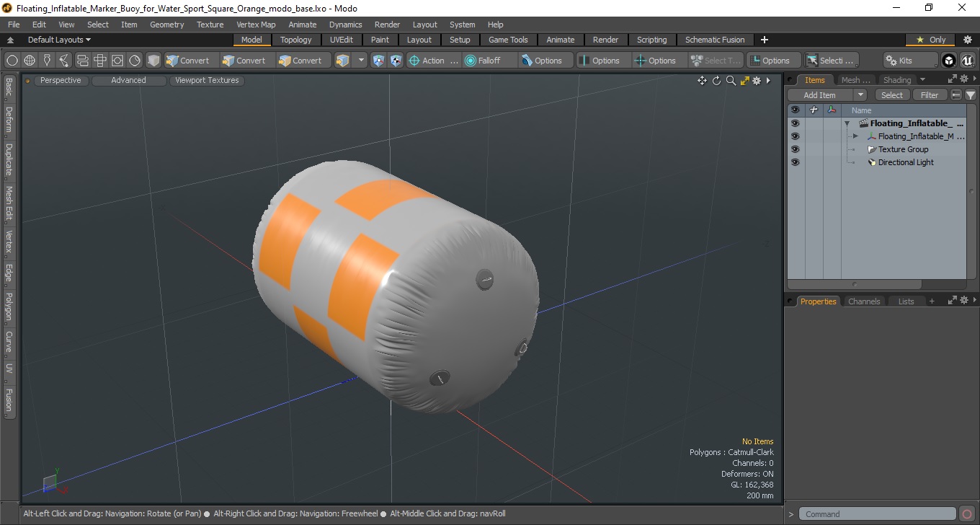Click the Filter button in Items panel
The width and height of the screenshot is (980, 525).
coord(930,95)
